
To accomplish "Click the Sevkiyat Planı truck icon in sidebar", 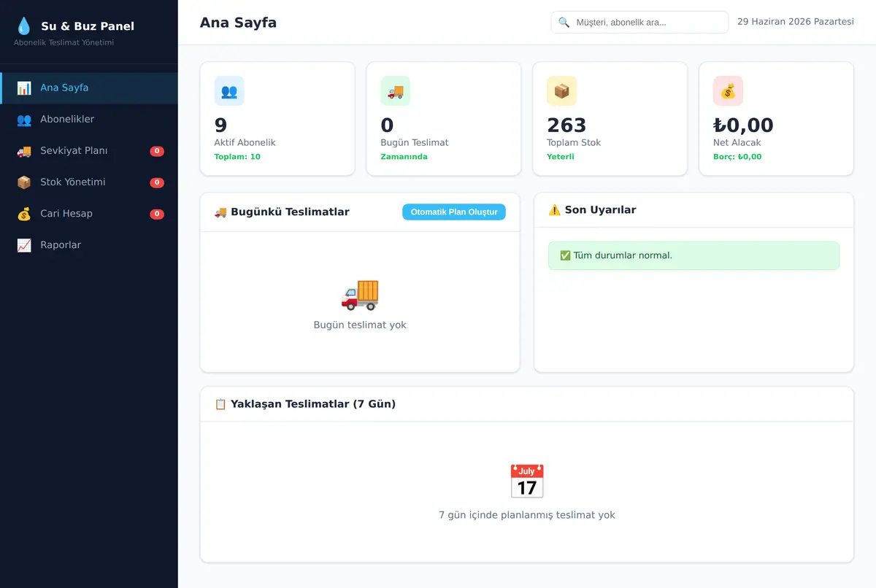I will pyautogui.click(x=24, y=151).
